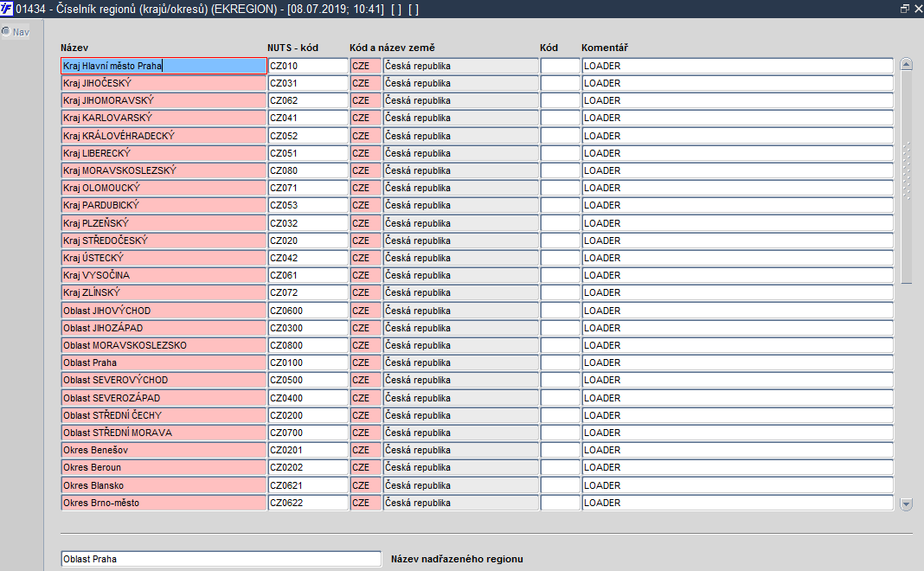Click Oblast Praha row in the table
The height and width of the screenshot is (571, 924).
tap(164, 363)
